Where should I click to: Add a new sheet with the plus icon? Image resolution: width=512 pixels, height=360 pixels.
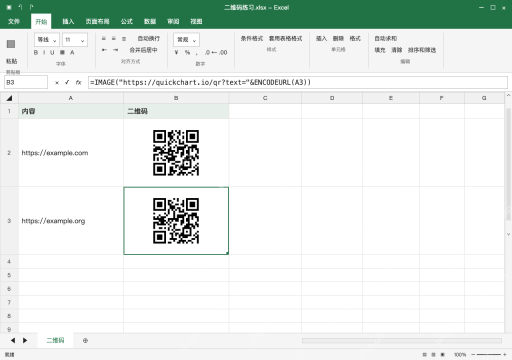point(85,340)
